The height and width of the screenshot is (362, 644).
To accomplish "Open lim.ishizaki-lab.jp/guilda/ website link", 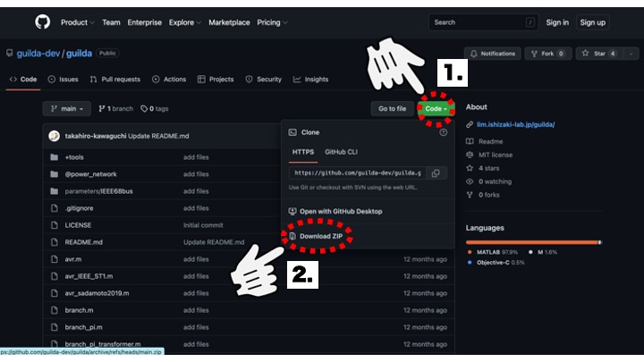I will [x=515, y=124].
